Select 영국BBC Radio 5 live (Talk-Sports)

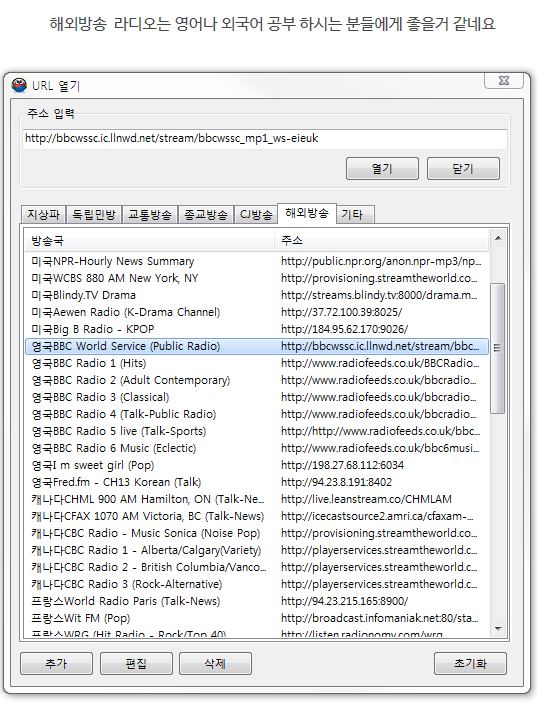(x=257, y=431)
